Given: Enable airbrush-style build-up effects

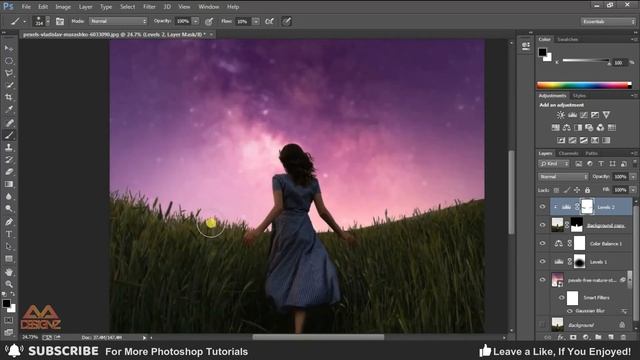Looking at the screenshot, I should click(269, 21).
